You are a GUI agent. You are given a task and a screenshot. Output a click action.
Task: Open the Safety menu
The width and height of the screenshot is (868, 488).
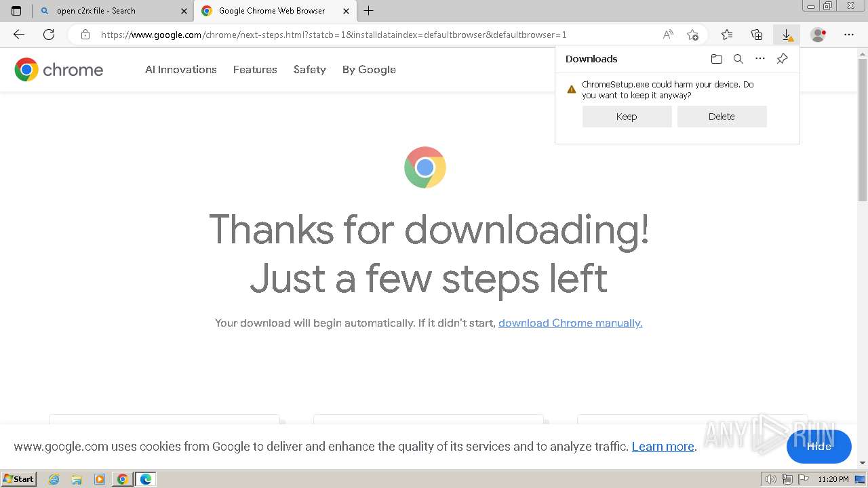click(310, 69)
